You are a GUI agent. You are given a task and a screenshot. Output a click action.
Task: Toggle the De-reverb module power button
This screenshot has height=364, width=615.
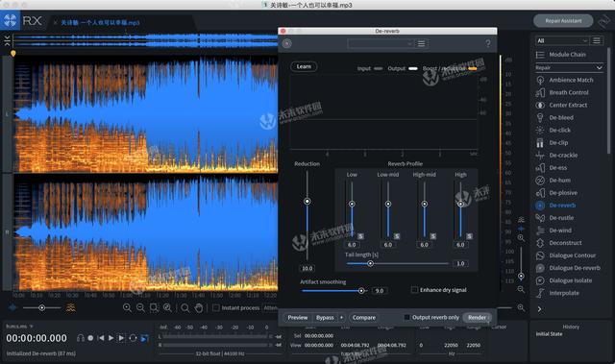(x=286, y=43)
